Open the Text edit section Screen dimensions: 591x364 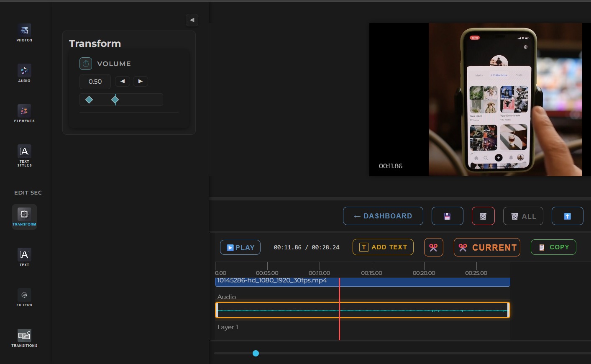(24, 257)
